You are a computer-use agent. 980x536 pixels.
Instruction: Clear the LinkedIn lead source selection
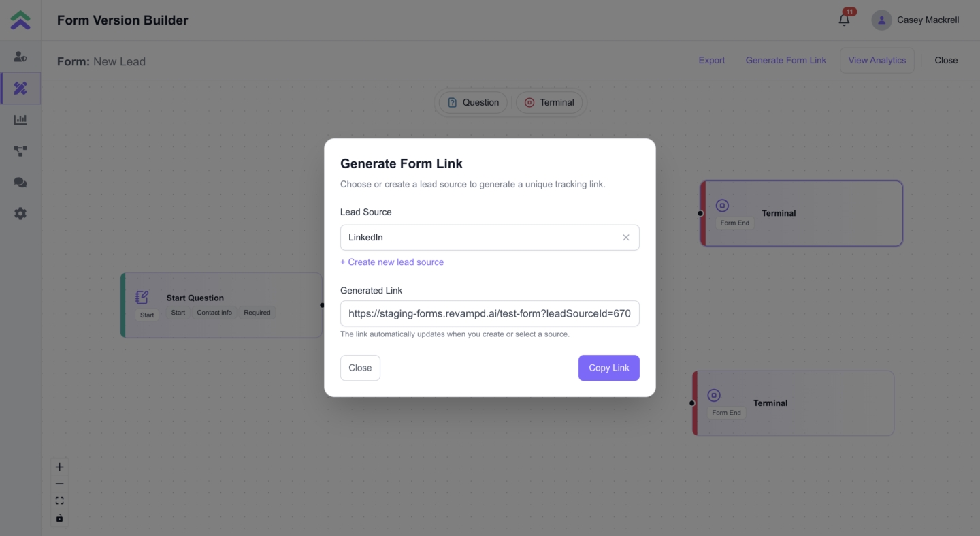pos(626,238)
